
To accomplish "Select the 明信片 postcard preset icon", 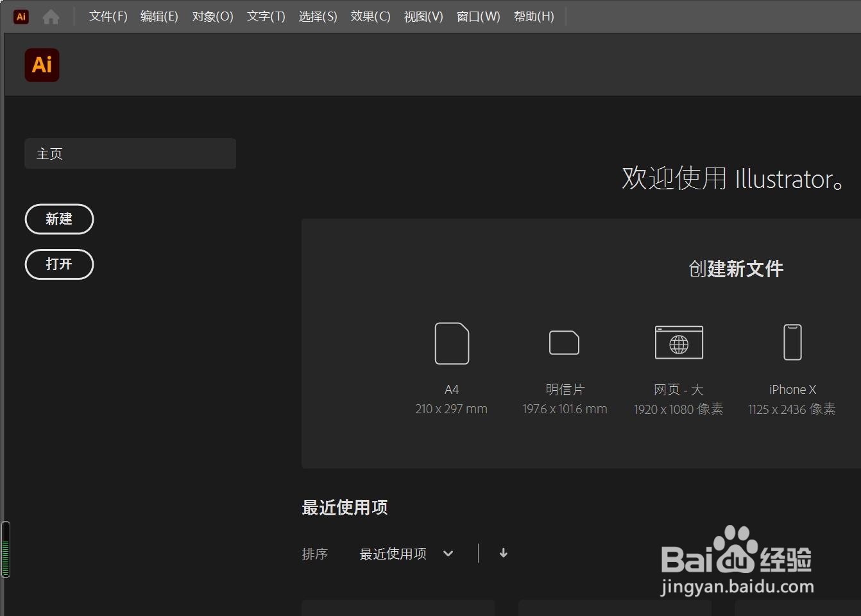I will click(x=565, y=343).
